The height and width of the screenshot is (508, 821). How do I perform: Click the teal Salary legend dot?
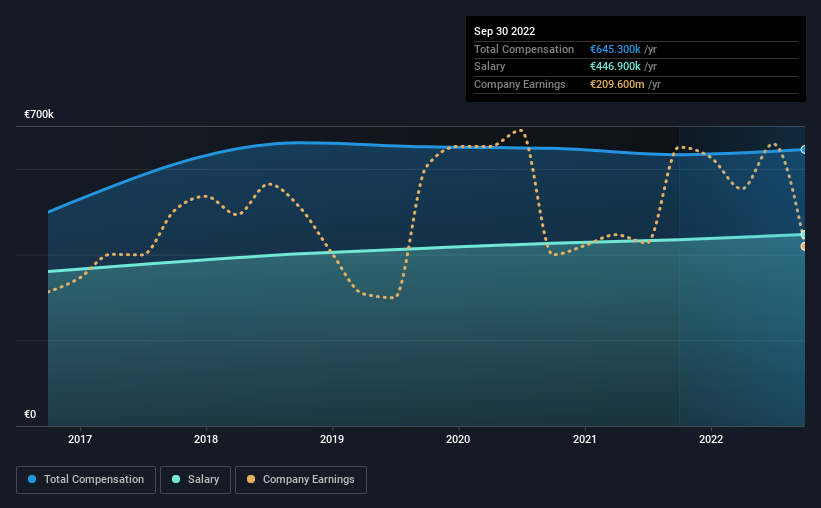pos(176,479)
